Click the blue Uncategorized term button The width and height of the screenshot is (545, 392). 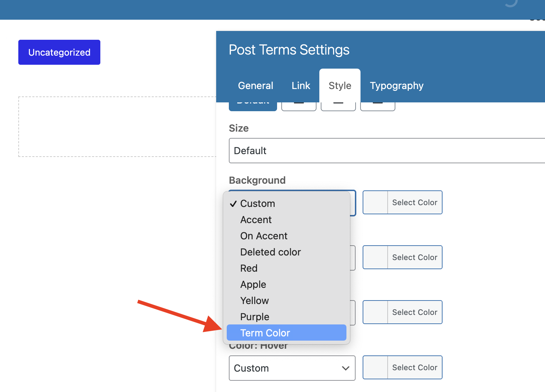point(59,52)
